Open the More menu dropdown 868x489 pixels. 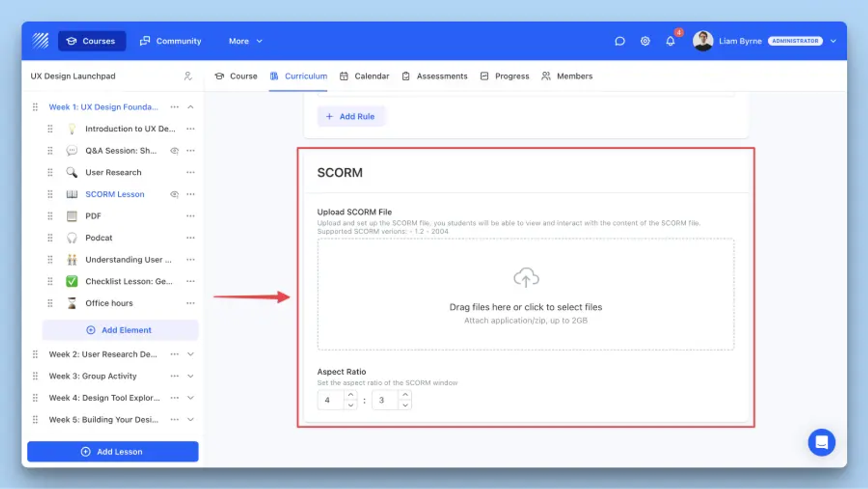point(245,41)
